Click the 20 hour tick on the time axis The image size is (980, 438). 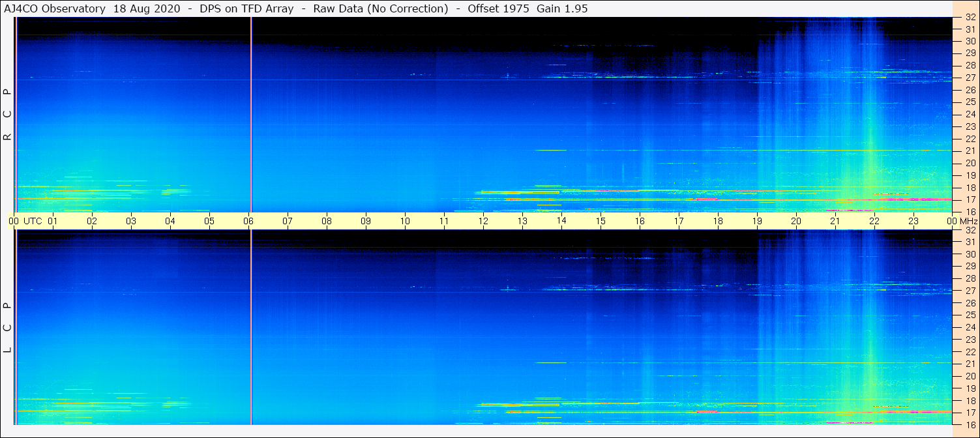pyautogui.click(x=796, y=221)
